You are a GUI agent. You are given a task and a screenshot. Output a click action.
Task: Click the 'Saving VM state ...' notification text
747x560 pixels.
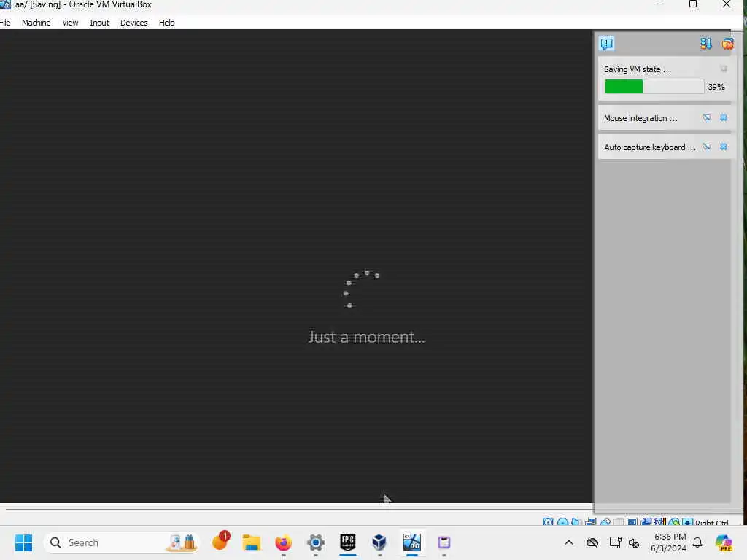pyautogui.click(x=638, y=69)
